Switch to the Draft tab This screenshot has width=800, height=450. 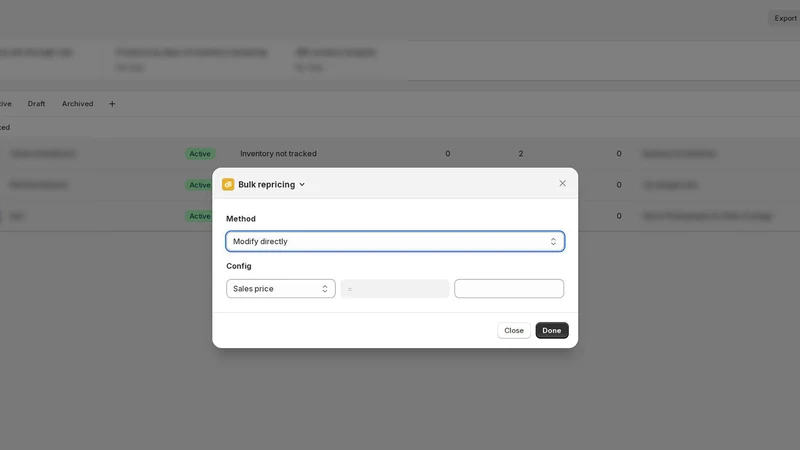click(x=36, y=104)
